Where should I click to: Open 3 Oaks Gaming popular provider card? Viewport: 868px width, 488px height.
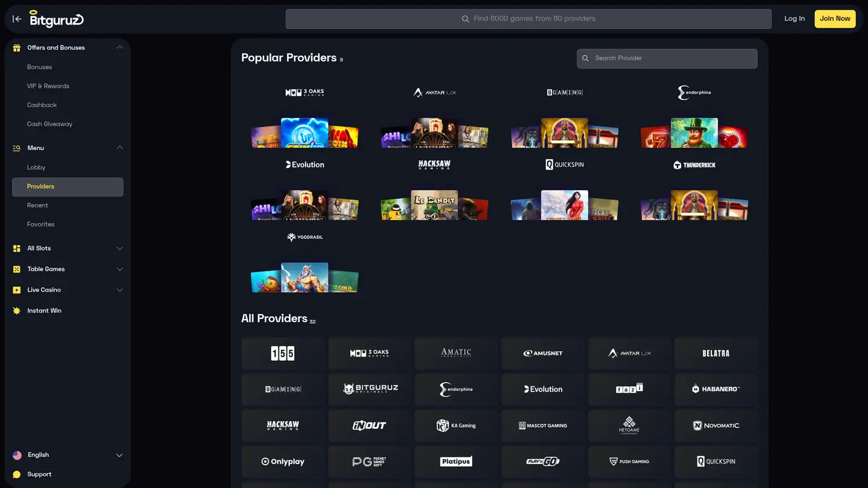point(304,114)
